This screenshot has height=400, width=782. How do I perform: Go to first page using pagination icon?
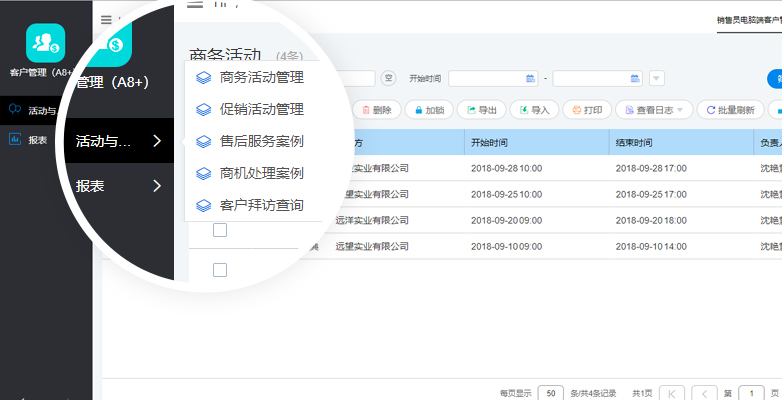pyautogui.click(x=672, y=393)
